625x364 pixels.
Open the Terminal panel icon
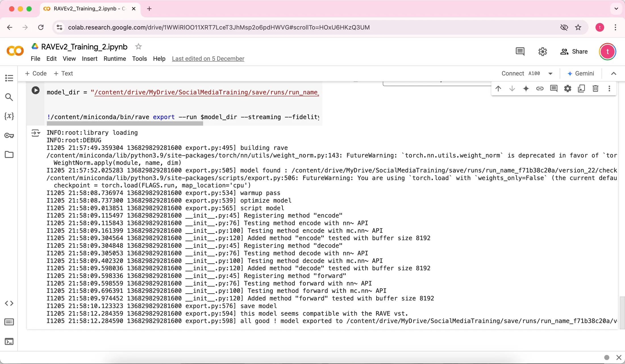coord(9,341)
